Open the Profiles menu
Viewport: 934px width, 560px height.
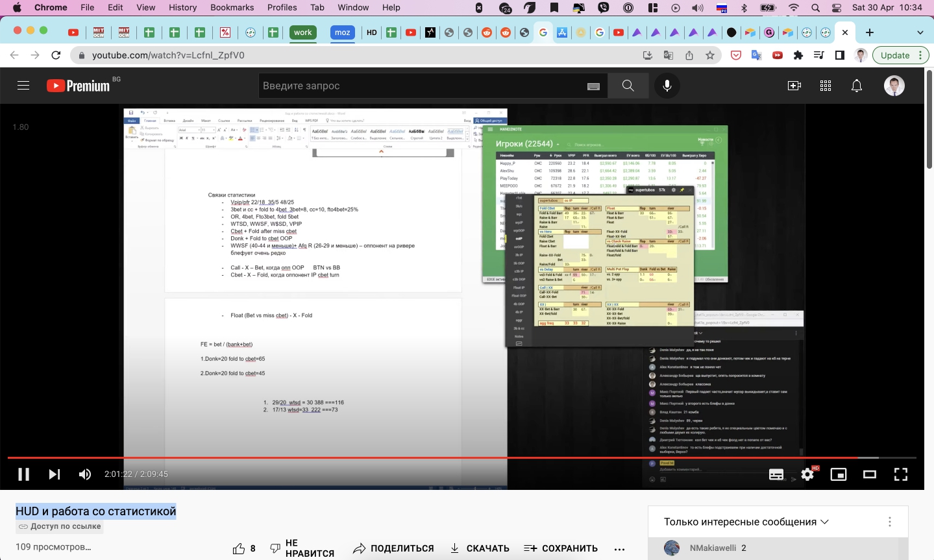click(x=282, y=8)
